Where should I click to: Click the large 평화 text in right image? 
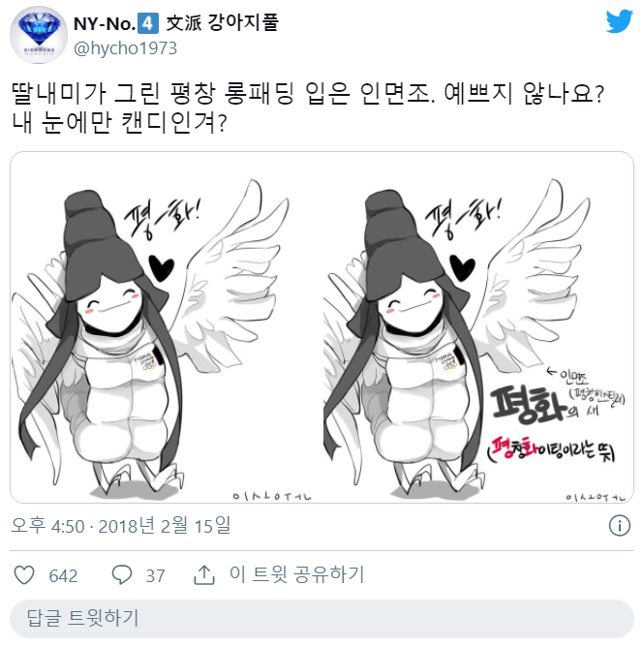click(529, 405)
